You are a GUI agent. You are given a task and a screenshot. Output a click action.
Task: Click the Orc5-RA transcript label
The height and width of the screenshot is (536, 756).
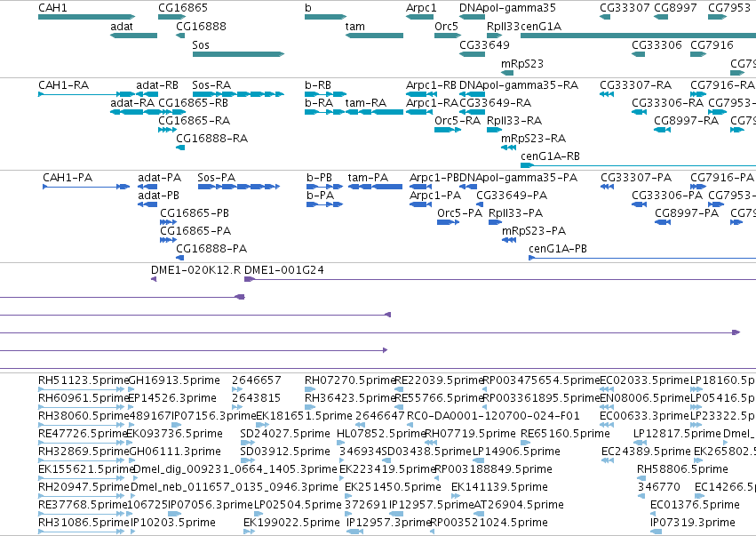458,121
